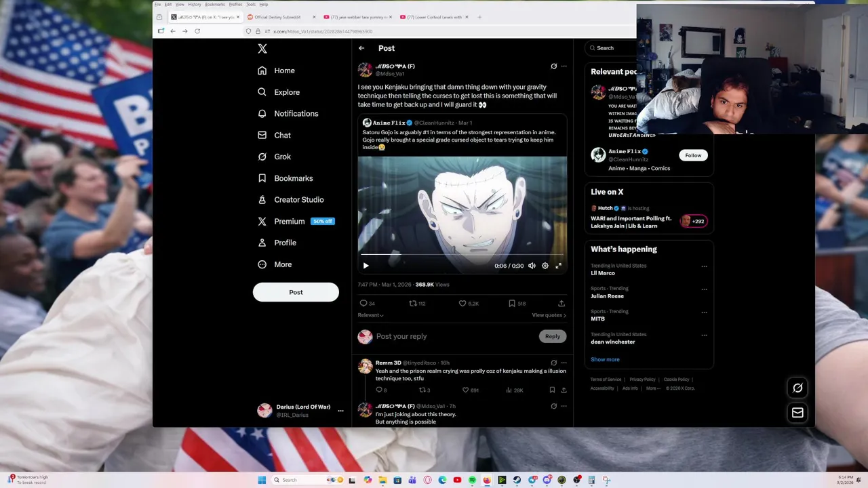The width and height of the screenshot is (868, 488).
Task: Click the Reply button
Action: point(553,336)
